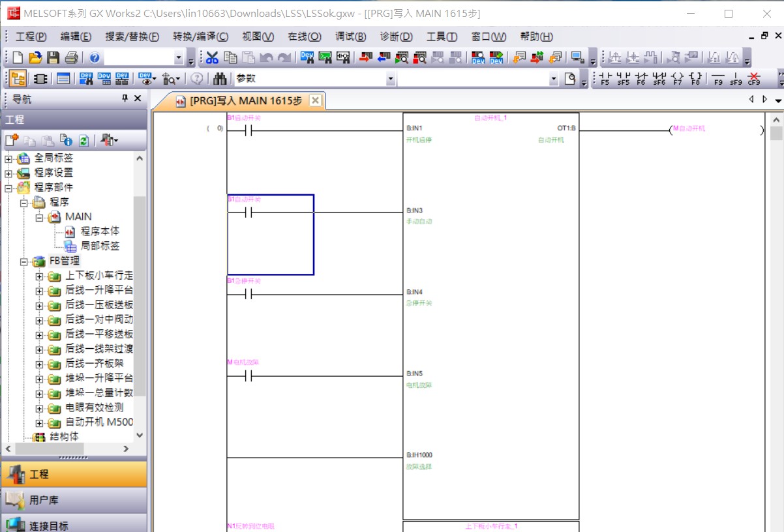Click the Print icon in toolbar
Viewport: 784px width, 532px height.
tap(71, 57)
